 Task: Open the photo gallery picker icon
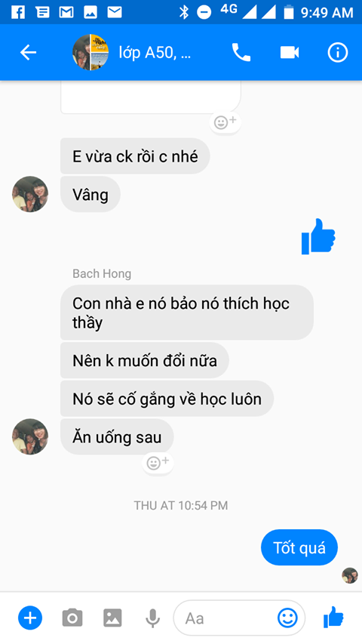point(112,618)
